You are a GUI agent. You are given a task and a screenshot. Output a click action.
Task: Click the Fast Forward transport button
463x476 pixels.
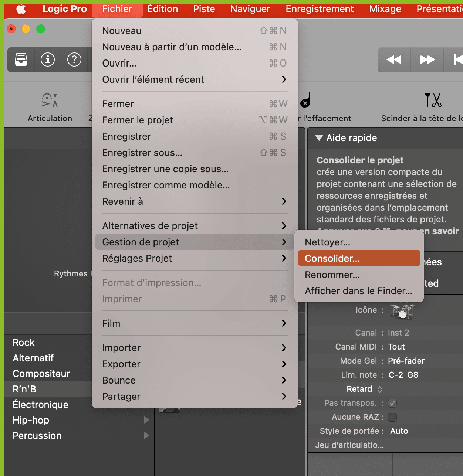pos(427,59)
